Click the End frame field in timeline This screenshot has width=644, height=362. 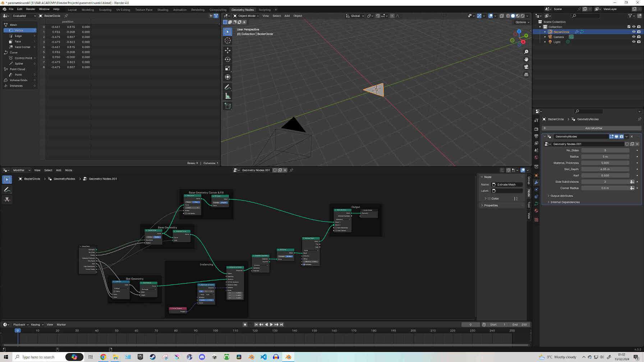pos(520,325)
